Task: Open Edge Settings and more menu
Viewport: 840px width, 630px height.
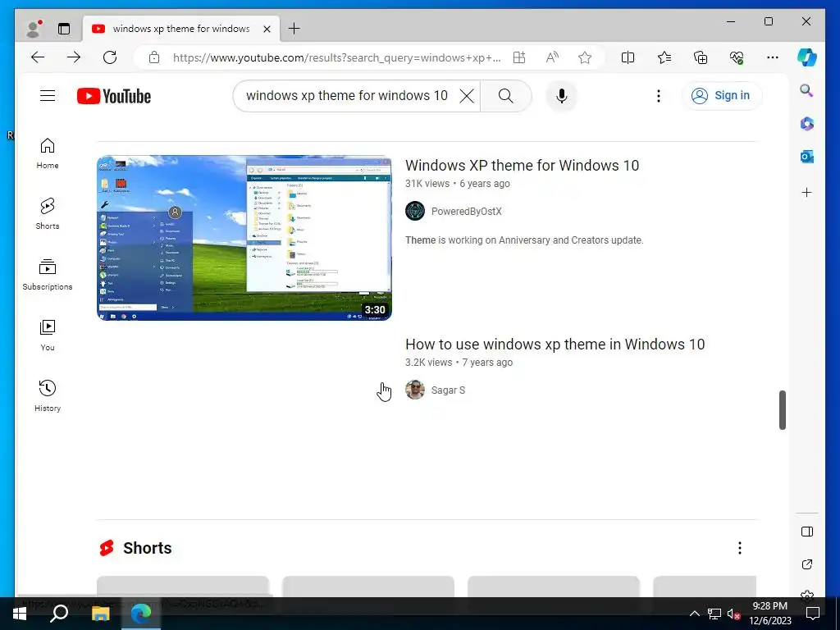Action: pos(773,57)
